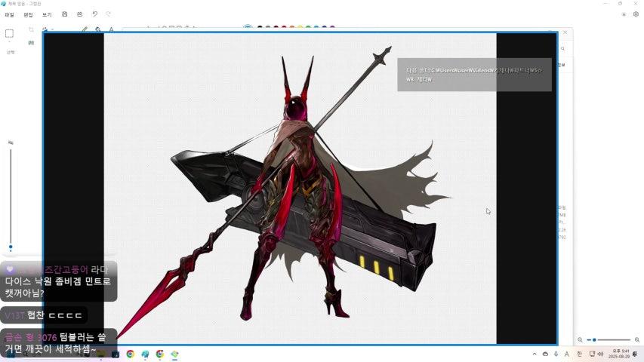Expand the selection tool dropdown arrow
The height and width of the screenshot is (362, 644).
point(10,42)
